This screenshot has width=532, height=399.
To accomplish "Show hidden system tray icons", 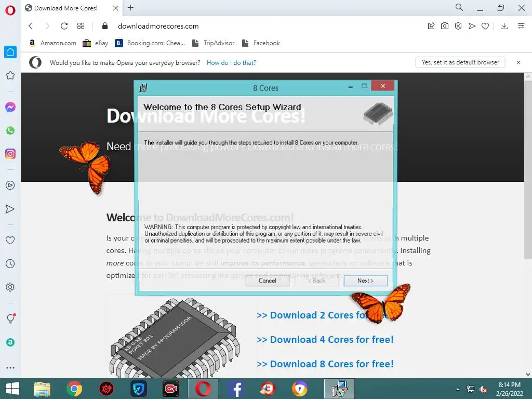I will [458, 389].
